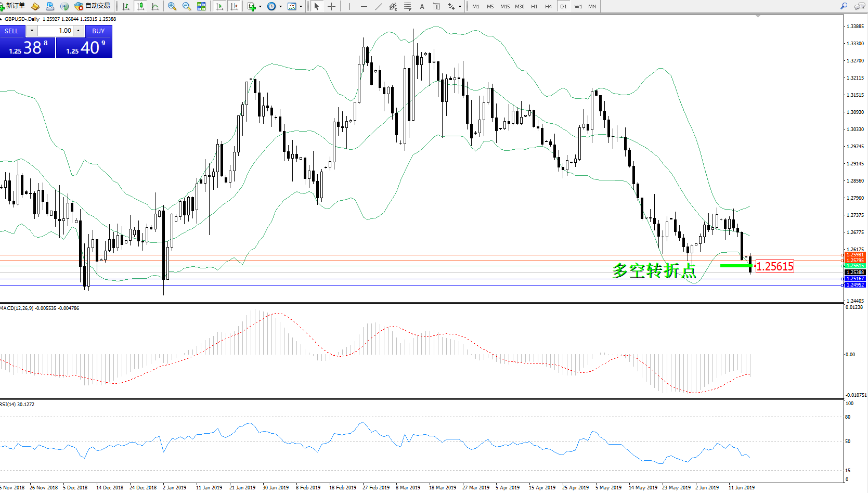Open search with magnifier at top right

844,6
